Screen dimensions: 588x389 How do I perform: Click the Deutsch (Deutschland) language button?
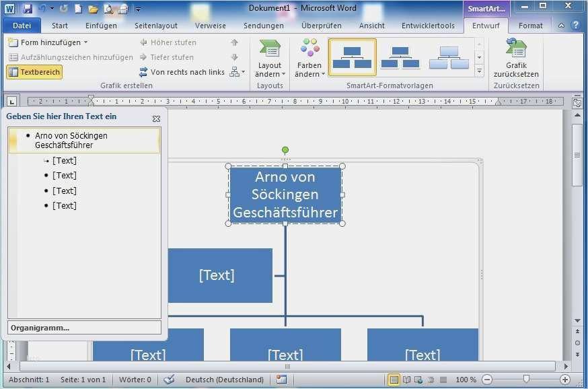click(x=225, y=380)
